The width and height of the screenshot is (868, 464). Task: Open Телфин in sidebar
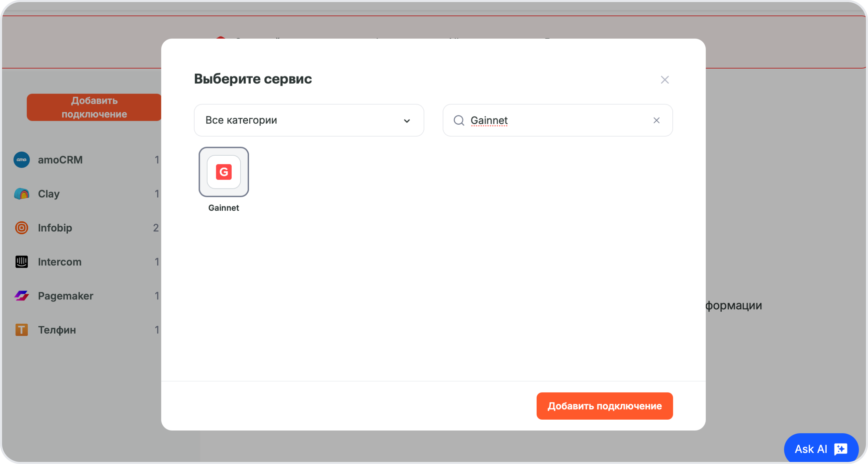coord(86,330)
